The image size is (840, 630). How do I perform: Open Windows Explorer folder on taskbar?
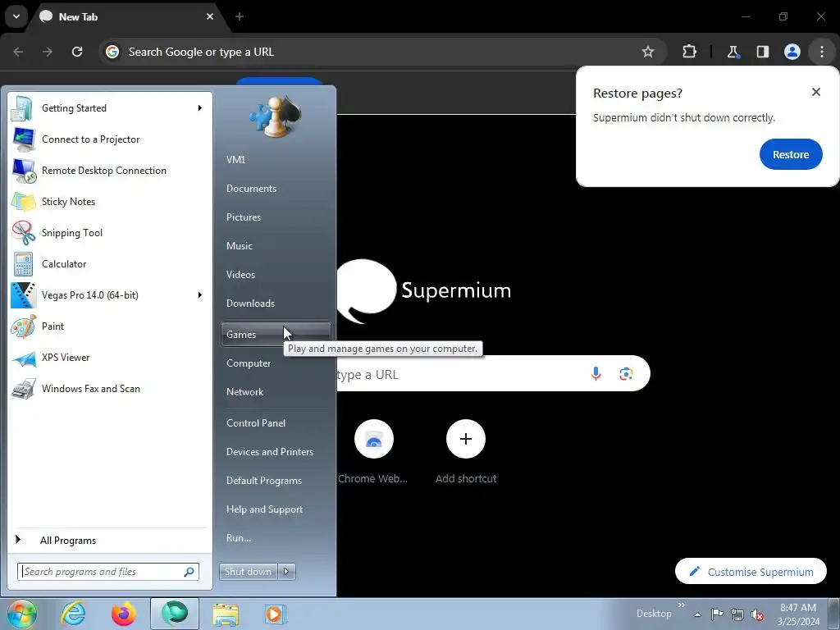tap(226, 614)
